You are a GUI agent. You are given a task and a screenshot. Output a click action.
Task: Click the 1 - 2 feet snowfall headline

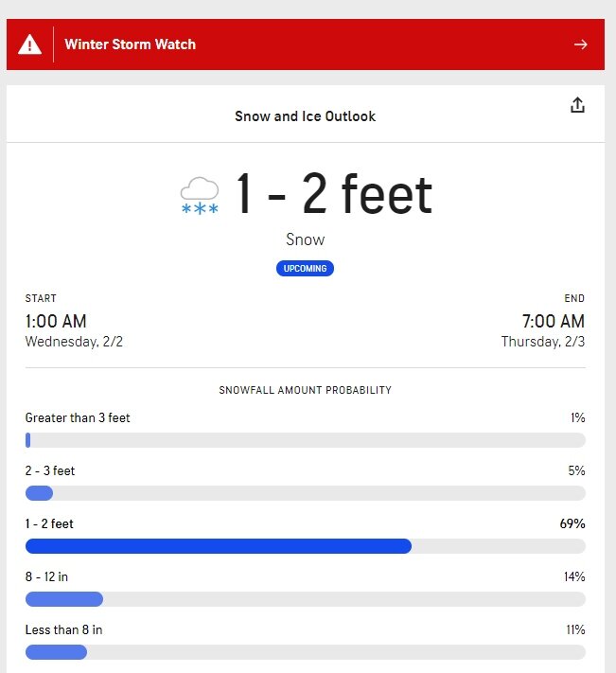pyautogui.click(x=334, y=194)
